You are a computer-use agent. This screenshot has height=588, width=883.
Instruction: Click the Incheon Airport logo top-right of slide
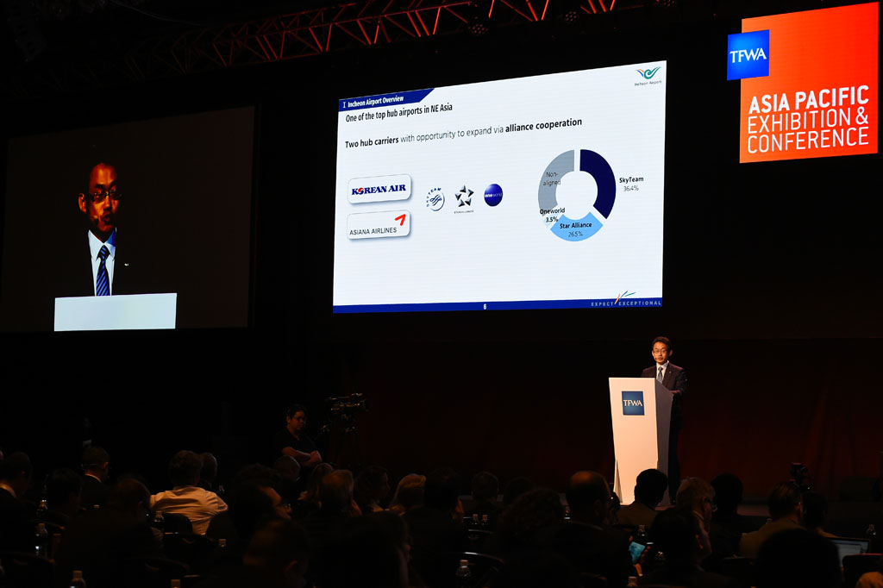(648, 75)
